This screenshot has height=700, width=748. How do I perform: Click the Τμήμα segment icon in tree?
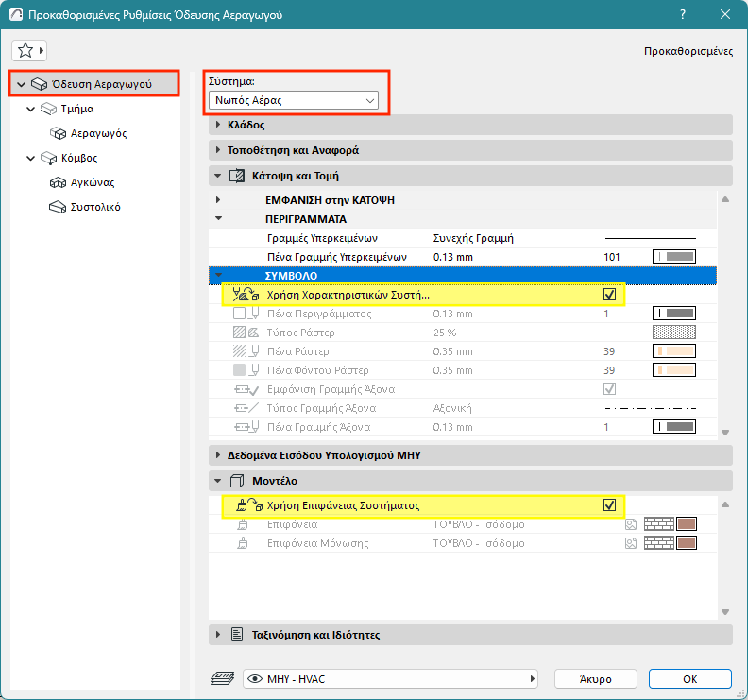(x=49, y=109)
